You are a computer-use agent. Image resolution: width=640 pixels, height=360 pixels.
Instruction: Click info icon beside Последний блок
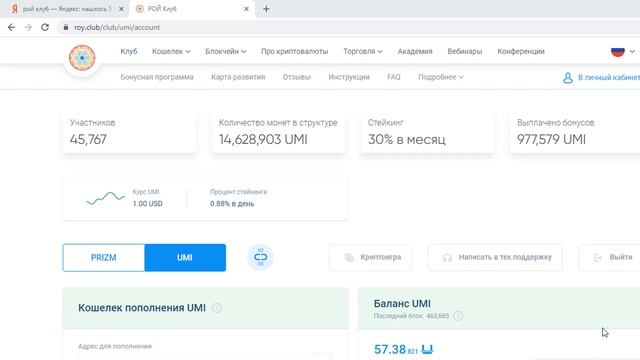pyautogui.click(x=458, y=316)
